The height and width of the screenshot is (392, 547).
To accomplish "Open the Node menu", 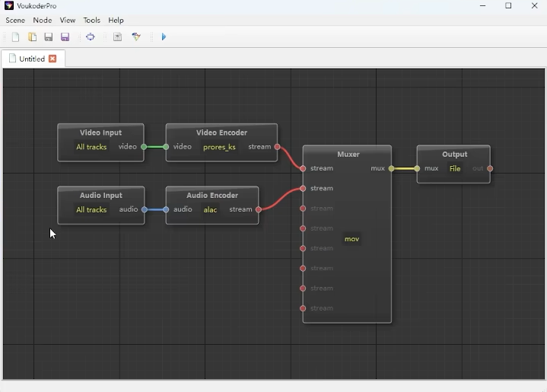I will point(43,21).
